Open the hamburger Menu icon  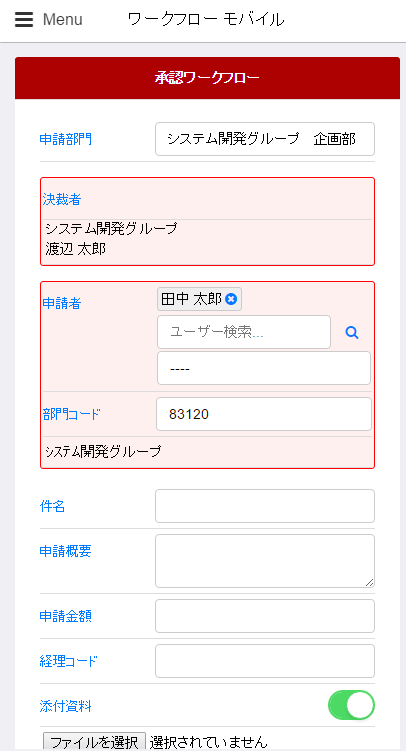click(x=24, y=20)
